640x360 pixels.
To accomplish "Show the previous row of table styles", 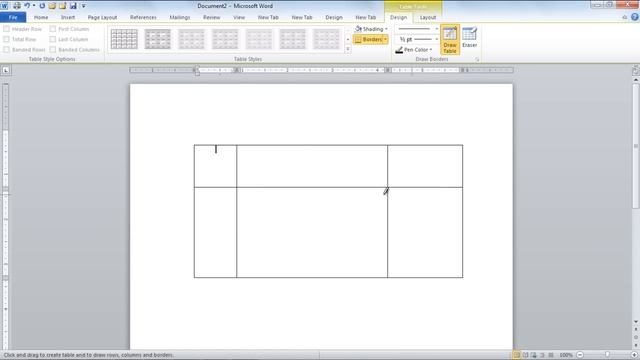I will [348, 29].
